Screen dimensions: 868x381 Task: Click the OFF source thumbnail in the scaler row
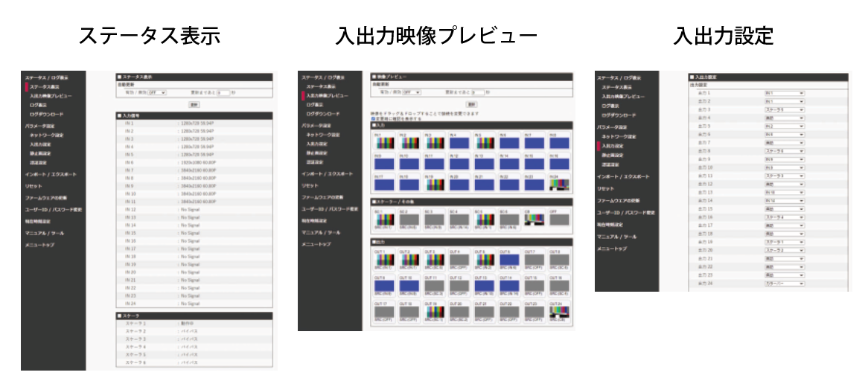click(x=561, y=220)
